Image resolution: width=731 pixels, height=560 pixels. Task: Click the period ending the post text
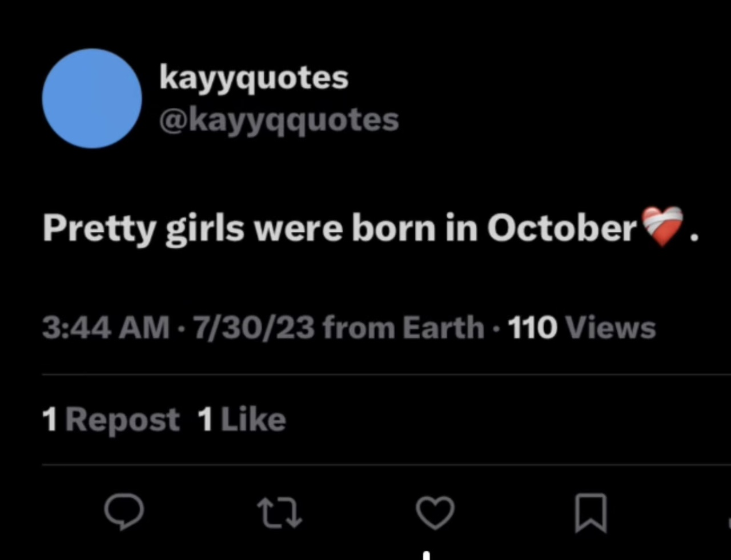pos(694,239)
